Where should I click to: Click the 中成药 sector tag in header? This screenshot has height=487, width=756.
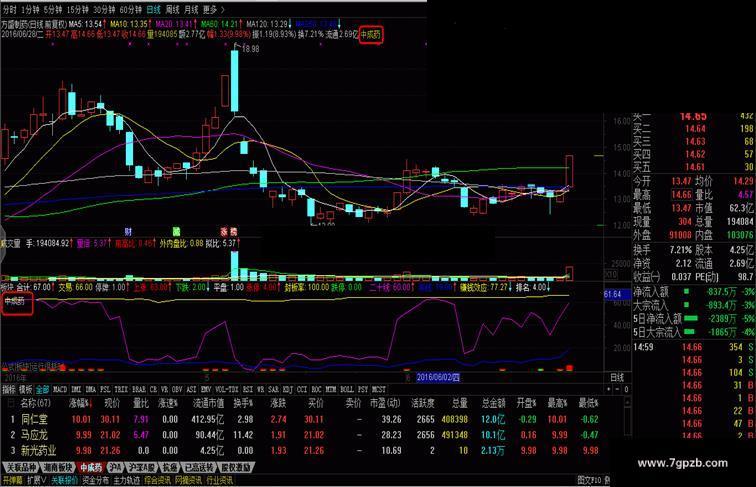[x=371, y=35]
